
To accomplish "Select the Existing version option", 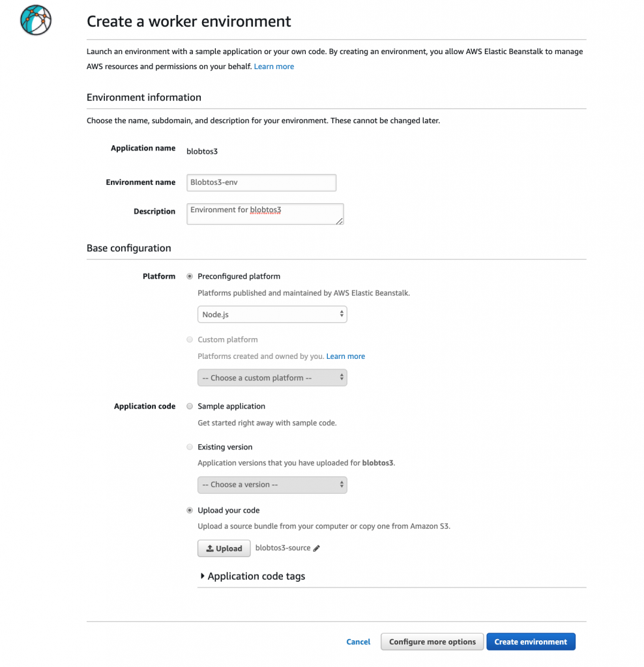I will click(189, 447).
